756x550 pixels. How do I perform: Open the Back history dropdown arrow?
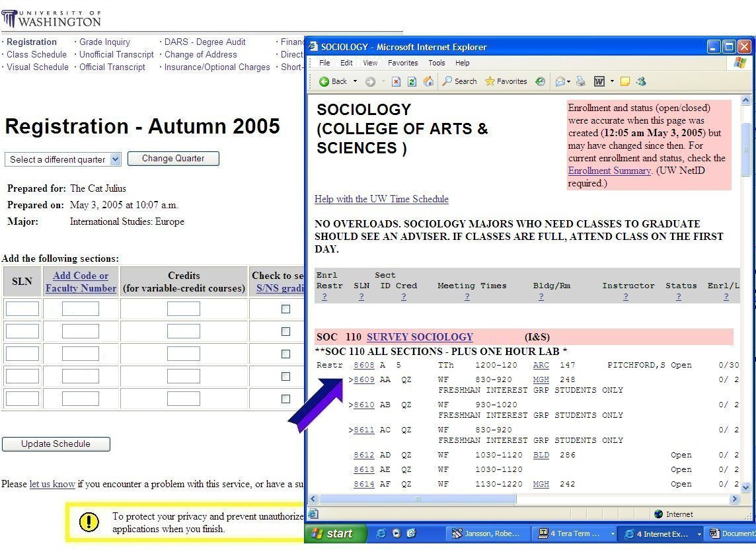(356, 81)
